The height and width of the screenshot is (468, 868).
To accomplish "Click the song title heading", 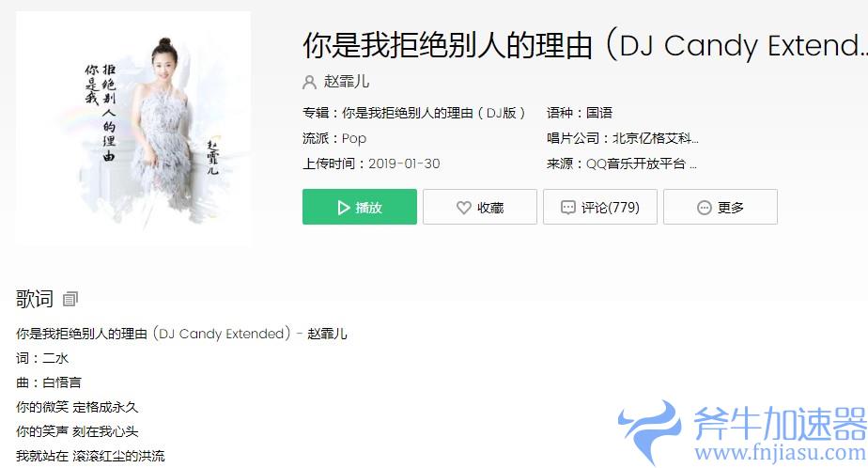I will 584,45.
